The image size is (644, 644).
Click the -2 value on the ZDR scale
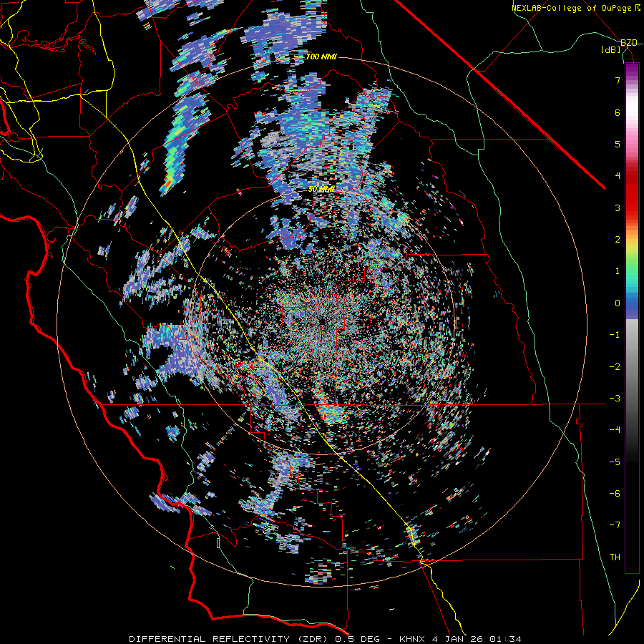[615, 367]
